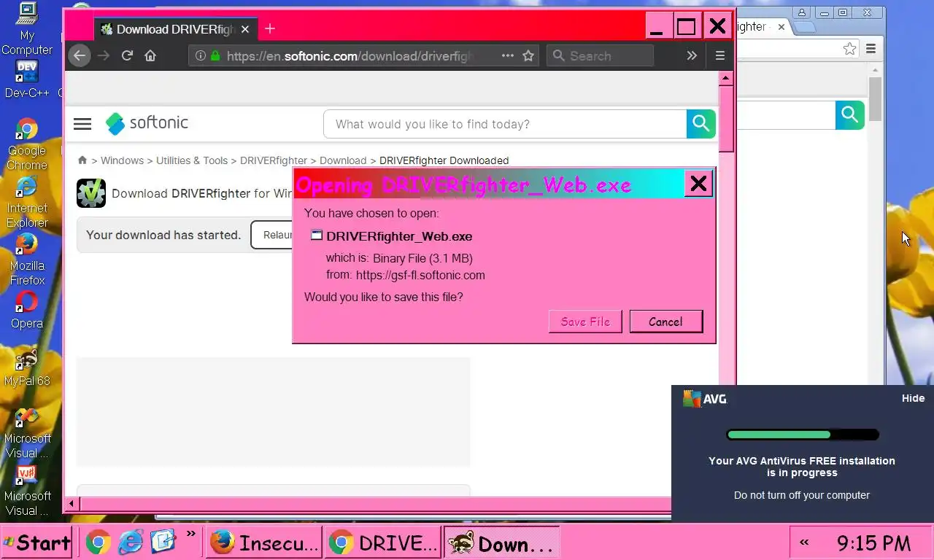This screenshot has height=560, width=934.
Task: Switch to the DRIVE... Chrome taskbar button
Action: pyautogui.click(x=383, y=542)
